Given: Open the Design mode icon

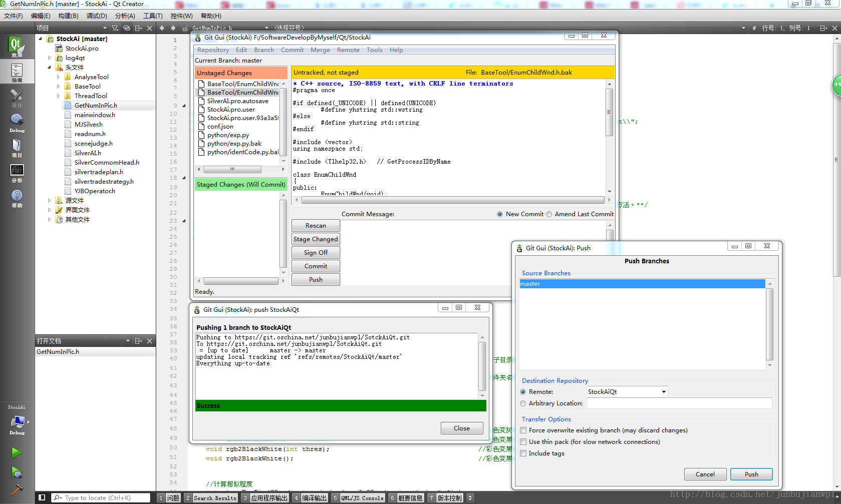Looking at the screenshot, I should pyautogui.click(x=17, y=98).
